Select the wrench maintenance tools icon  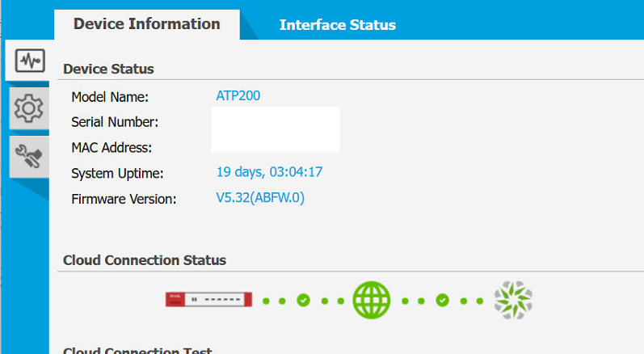pyautogui.click(x=29, y=155)
